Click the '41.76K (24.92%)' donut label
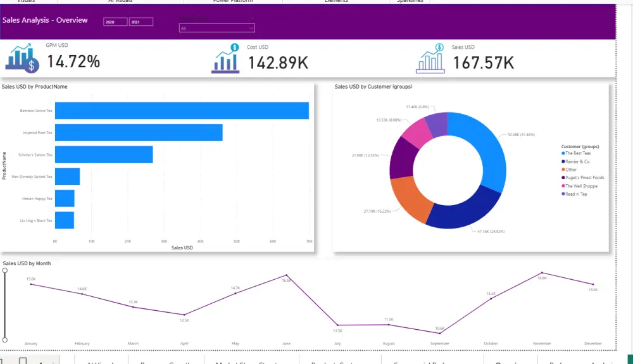633x364 pixels. pyautogui.click(x=491, y=232)
